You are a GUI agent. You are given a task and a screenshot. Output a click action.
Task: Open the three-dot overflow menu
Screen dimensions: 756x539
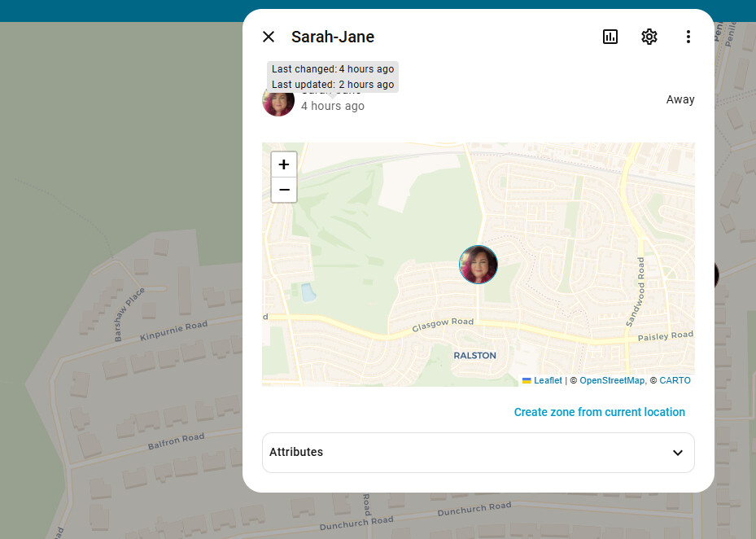(688, 37)
